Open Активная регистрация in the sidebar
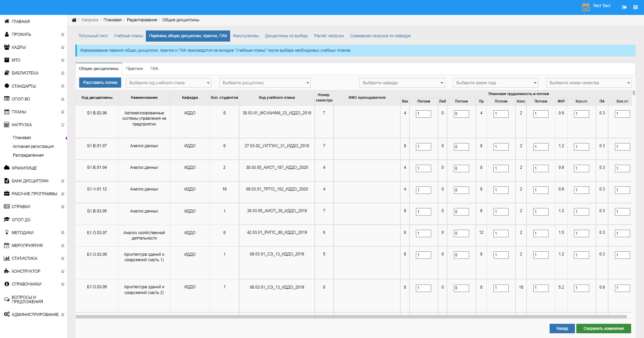 pyautogui.click(x=33, y=147)
